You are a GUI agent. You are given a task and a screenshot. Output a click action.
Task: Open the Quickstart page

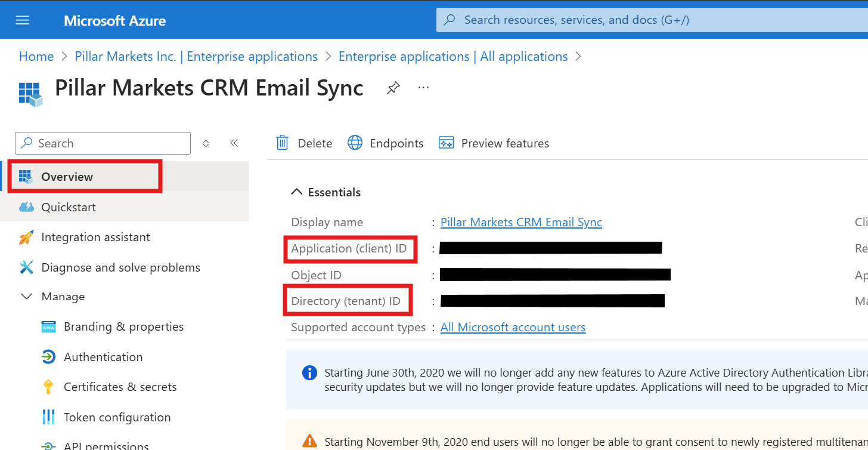point(68,206)
